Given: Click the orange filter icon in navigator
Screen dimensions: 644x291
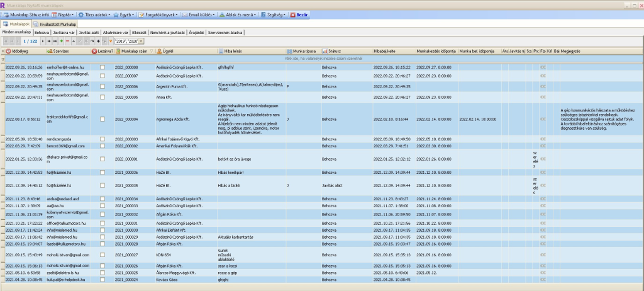Looking at the screenshot, I should 111,41.
